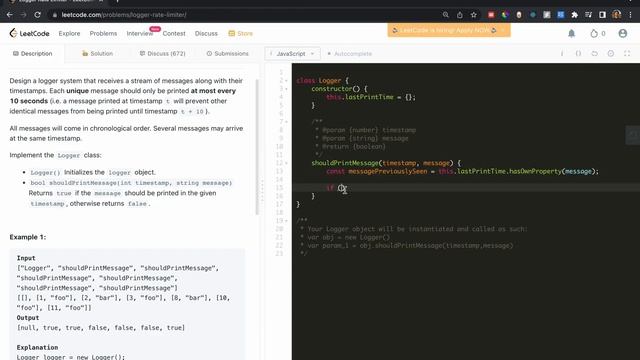The height and width of the screenshot is (360, 640).
Task: Click the messagePreviouslySeen code line
Action: pos(462,171)
